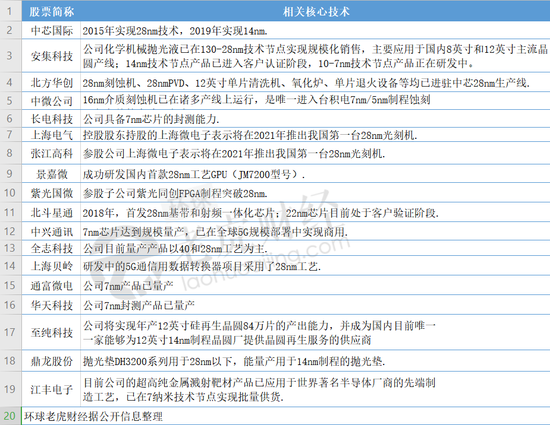Select row header 18

coord(11,360)
